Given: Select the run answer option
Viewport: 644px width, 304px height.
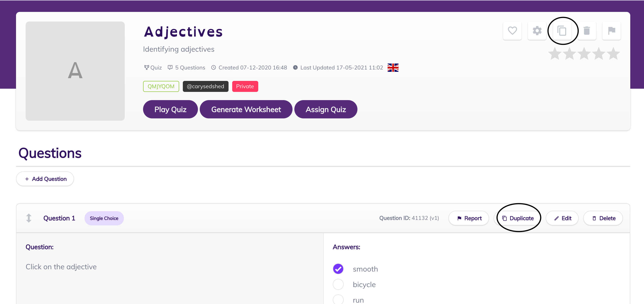Looking at the screenshot, I should point(338,299).
